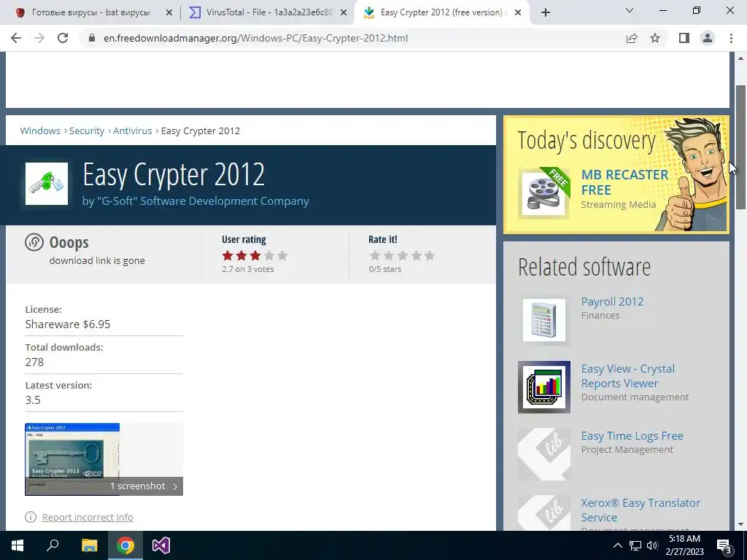Screen dimensions: 747x560
Task: Click Report incorrect info link
Action: (88, 517)
